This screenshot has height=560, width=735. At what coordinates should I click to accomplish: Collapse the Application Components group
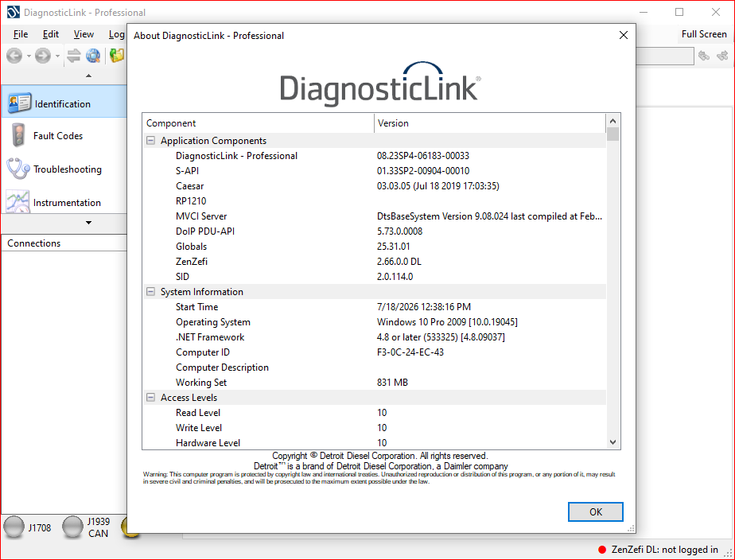[x=150, y=141]
